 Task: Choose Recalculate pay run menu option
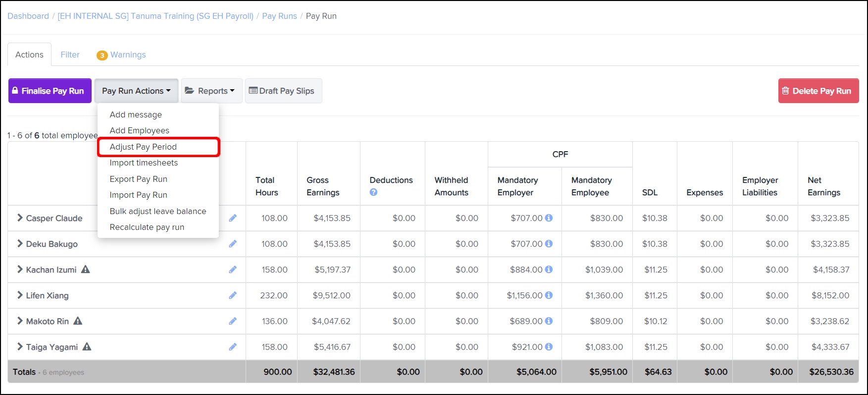pyautogui.click(x=147, y=227)
